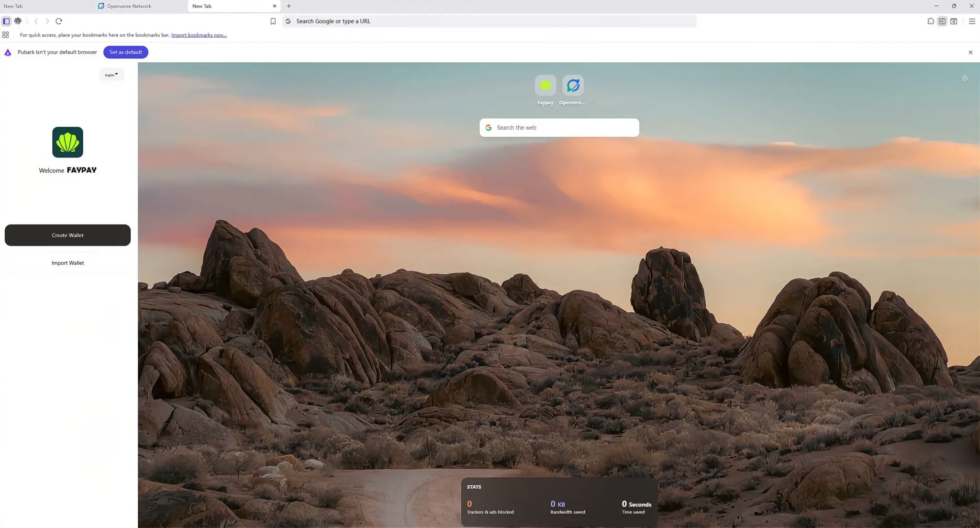The width and height of the screenshot is (980, 528).
Task: Reload the current page
Action: pos(59,21)
